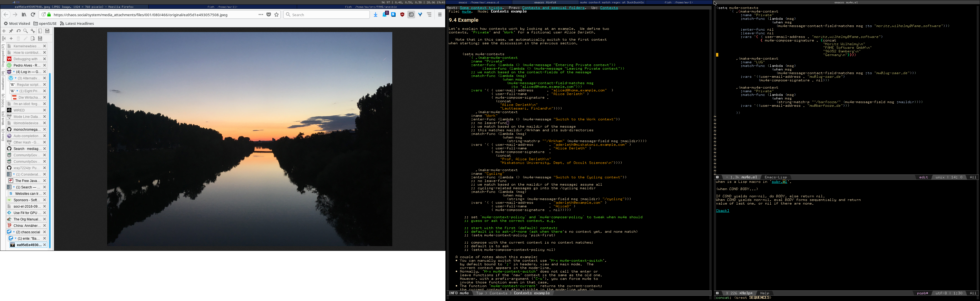Click the Firefox downloads arrow icon
Viewport: 980px width, 301px height.
point(376,14)
